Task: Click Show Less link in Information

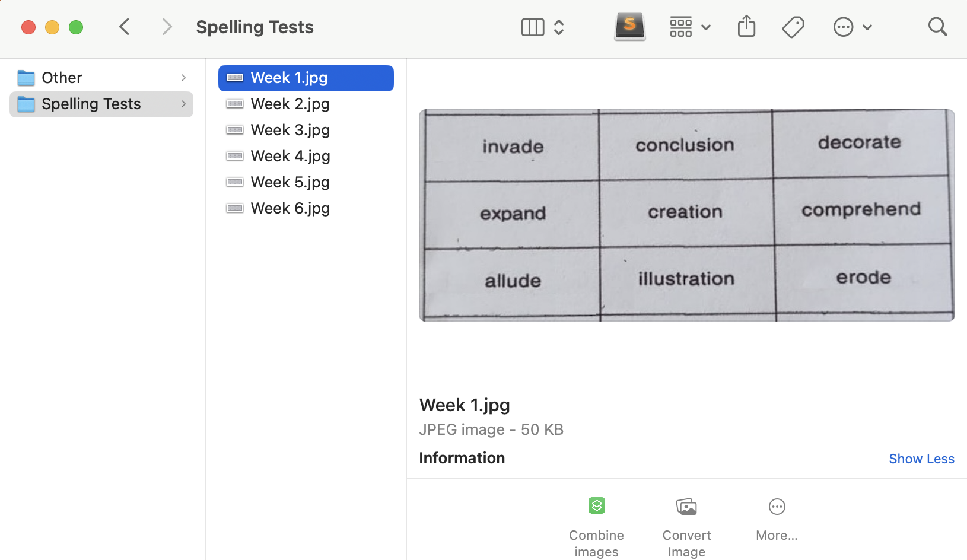Action: point(921,459)
